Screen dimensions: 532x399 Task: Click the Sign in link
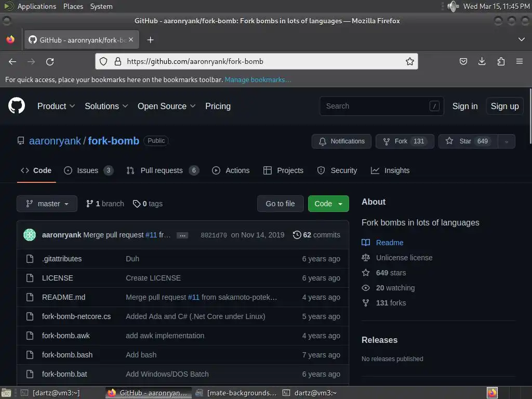coord(465,106)
